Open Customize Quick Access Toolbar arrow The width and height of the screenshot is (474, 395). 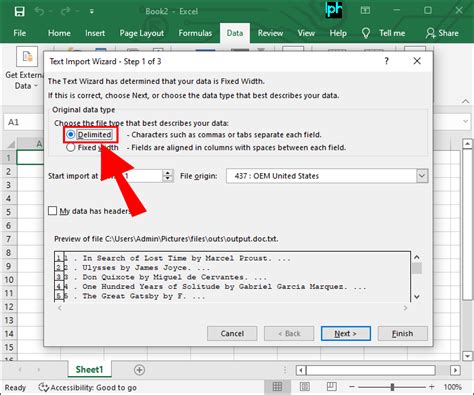click(92, 12)
